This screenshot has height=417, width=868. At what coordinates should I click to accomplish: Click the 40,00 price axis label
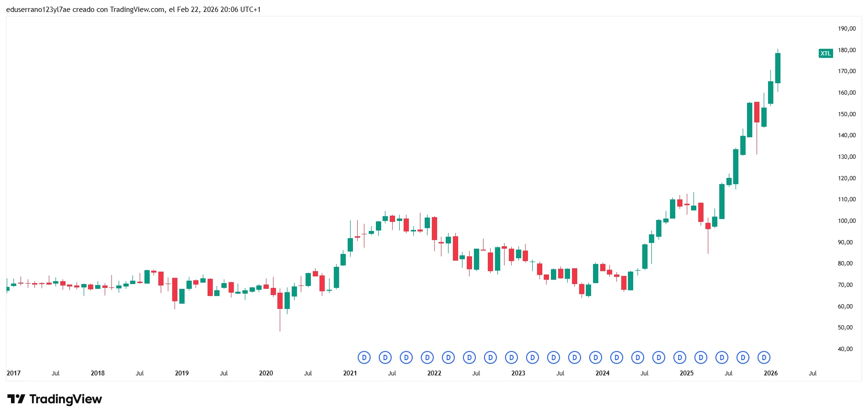click(845, 349)
